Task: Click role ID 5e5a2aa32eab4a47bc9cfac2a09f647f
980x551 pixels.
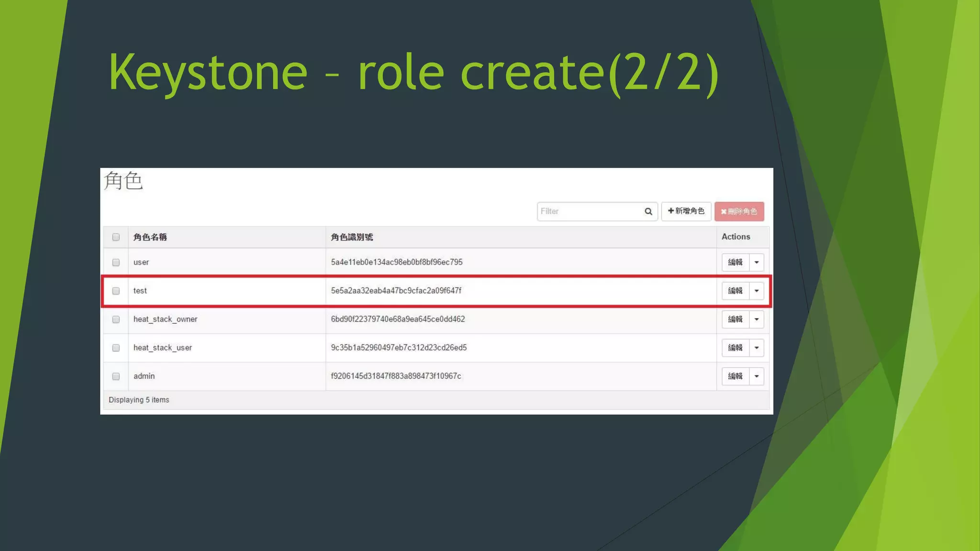Action: pyautogui.click(x=396, y=291)
